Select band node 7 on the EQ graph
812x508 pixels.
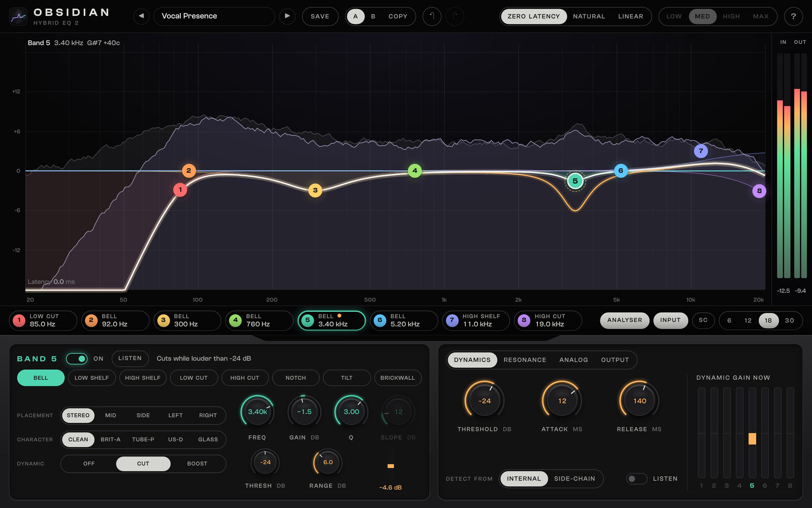pyautogui.click(x=701, y=151)
